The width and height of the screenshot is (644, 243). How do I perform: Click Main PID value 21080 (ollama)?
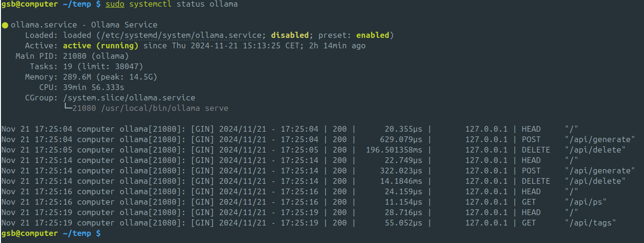click(96, 56)
